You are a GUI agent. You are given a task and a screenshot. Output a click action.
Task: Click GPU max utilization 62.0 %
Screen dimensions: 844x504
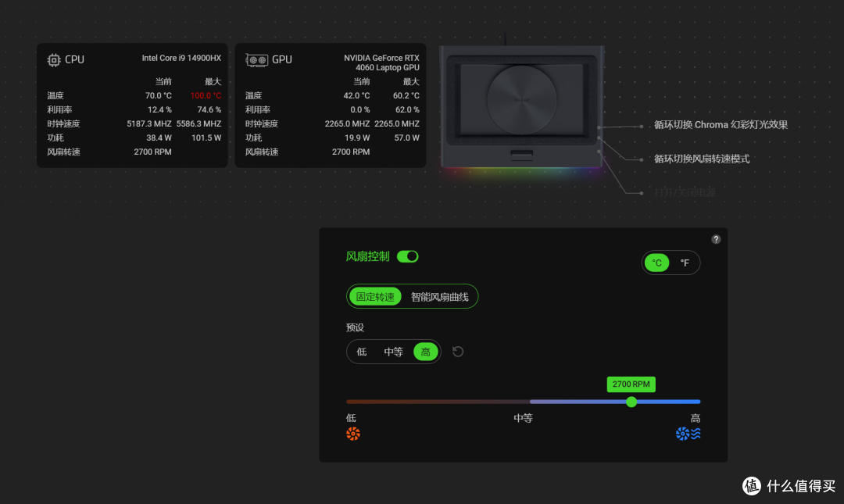407,109
